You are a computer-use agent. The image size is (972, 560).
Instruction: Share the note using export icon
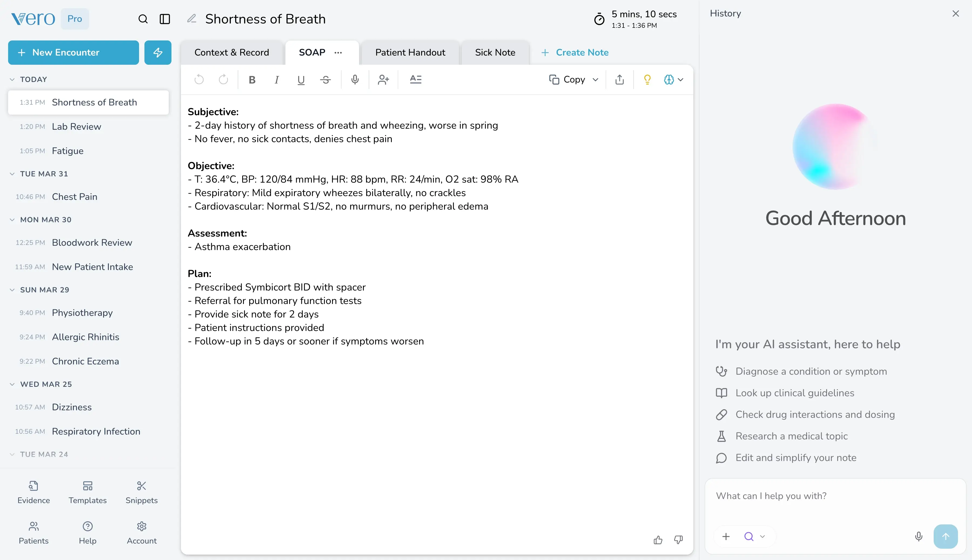click(x=619, y=80)
